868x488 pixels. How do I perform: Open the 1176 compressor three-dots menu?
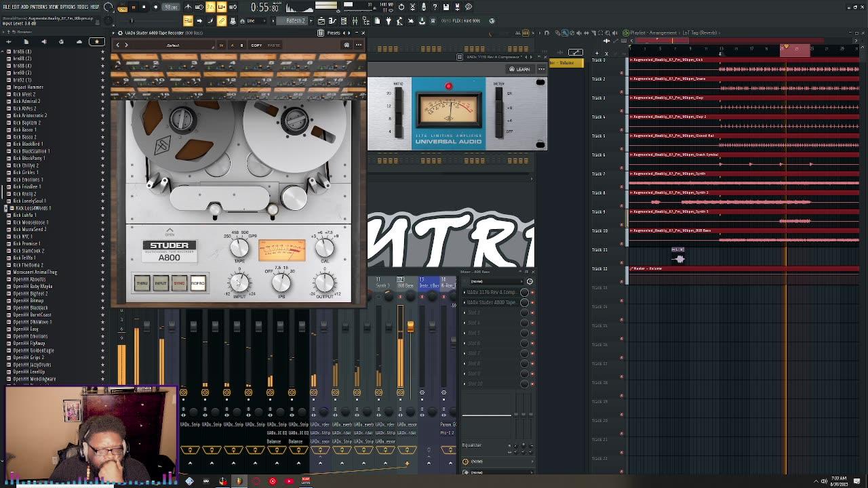click(541, 69)
